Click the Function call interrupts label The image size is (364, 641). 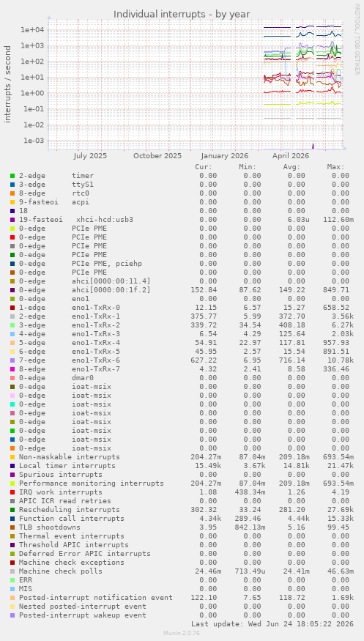(x=72, y=519)
